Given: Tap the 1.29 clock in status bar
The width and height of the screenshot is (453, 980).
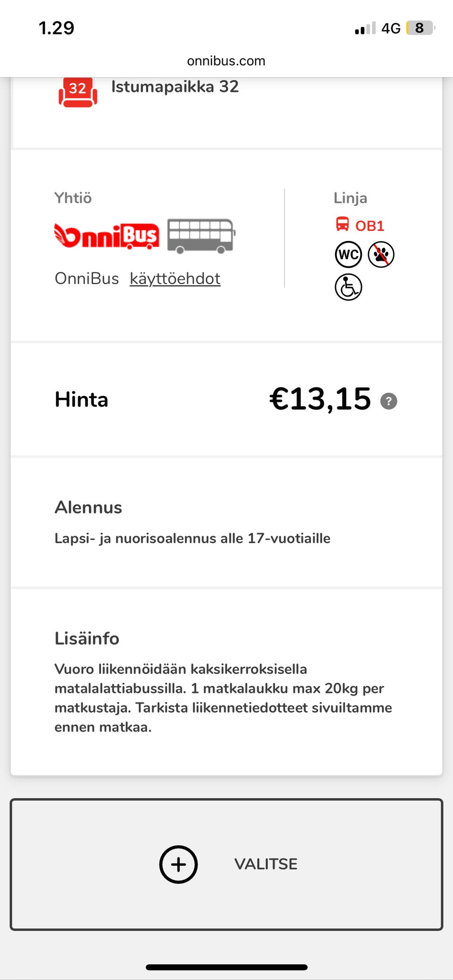Looking at the screenshot, I should point(56,28).
